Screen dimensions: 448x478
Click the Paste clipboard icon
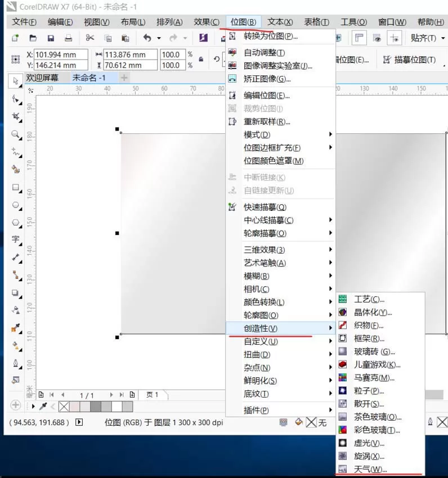pyautogui.click(x=125, y=38)
